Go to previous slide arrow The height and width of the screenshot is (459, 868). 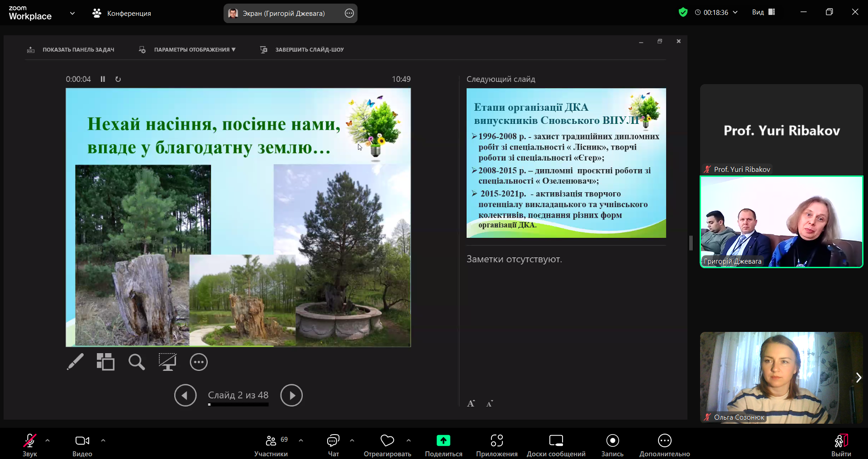point(186,395)
